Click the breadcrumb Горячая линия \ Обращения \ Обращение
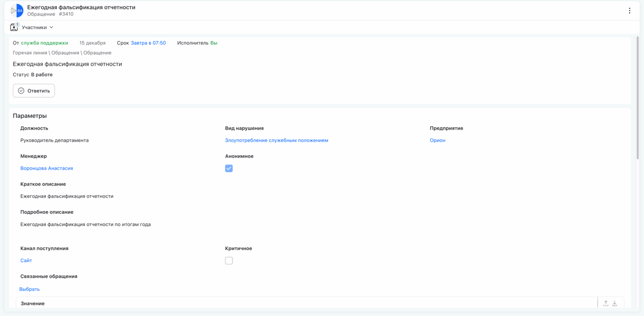The width and height of the screenshot is (644, 316). [x=62, y=53]
